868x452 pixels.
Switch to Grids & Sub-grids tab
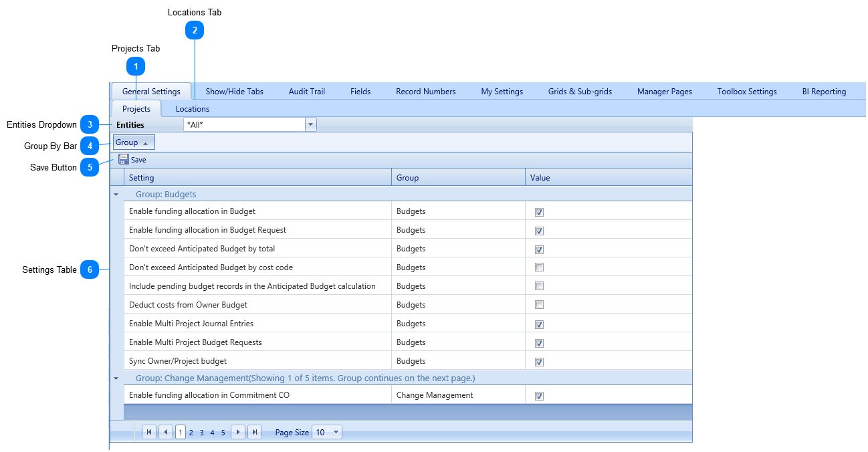click(580, 92)
